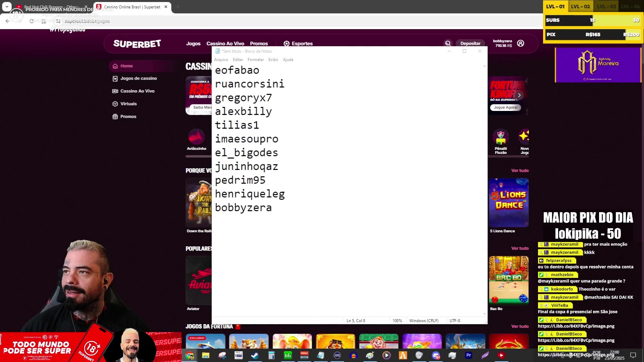Click the Depositar button
This screenshot has height=362, width=644.
point(470,43)
